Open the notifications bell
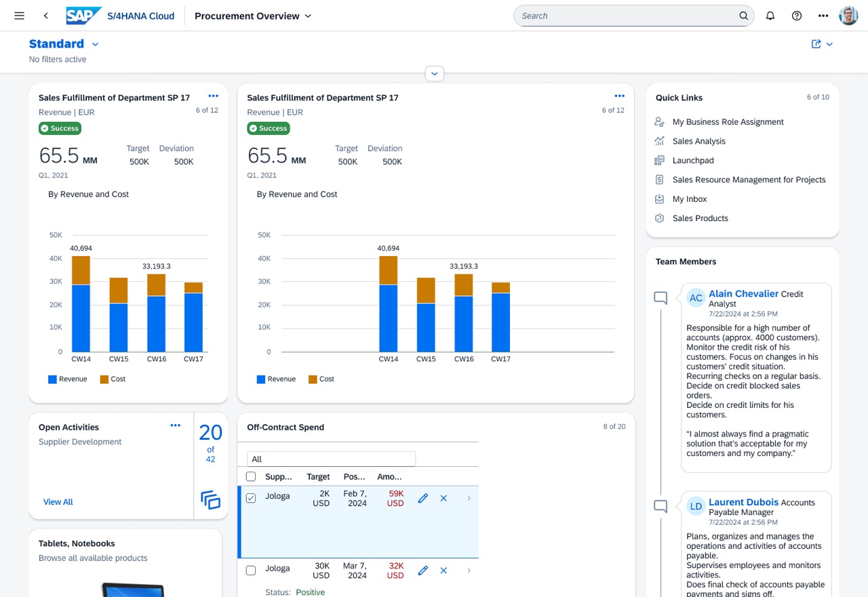The image size is (868, 597). click(770, 16)
